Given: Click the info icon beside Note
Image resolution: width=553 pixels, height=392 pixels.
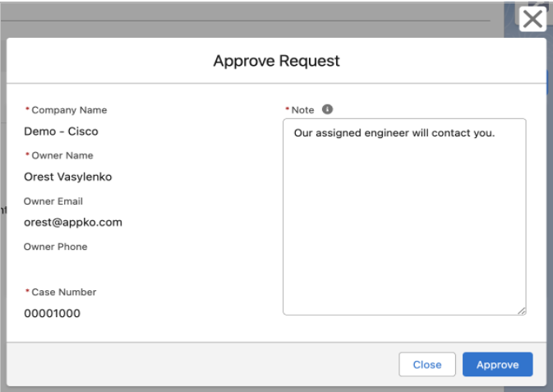Looking at the screenshot, I should point(326,109).
